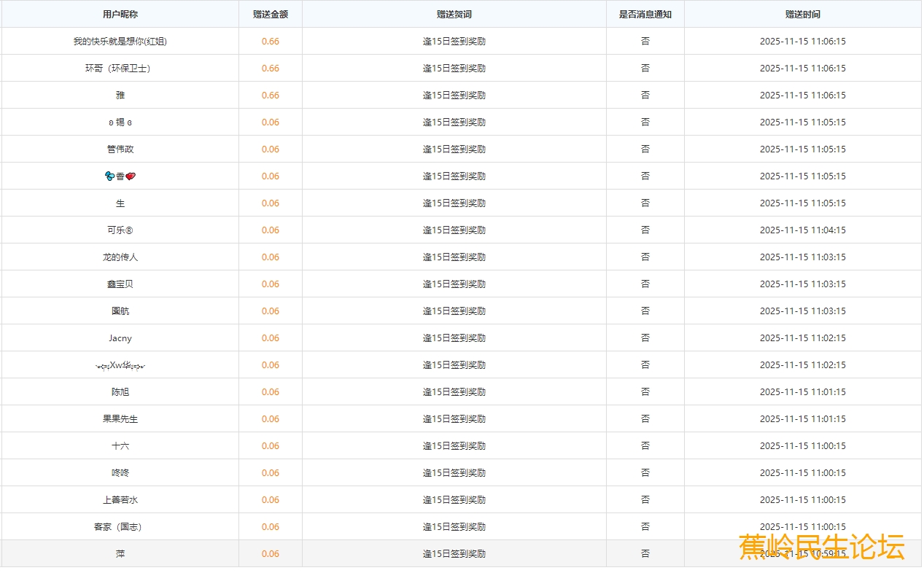The width and height of the screenshot is (924, 573).
Task: Select the username Jacny
Action: [x=120, y=338]
